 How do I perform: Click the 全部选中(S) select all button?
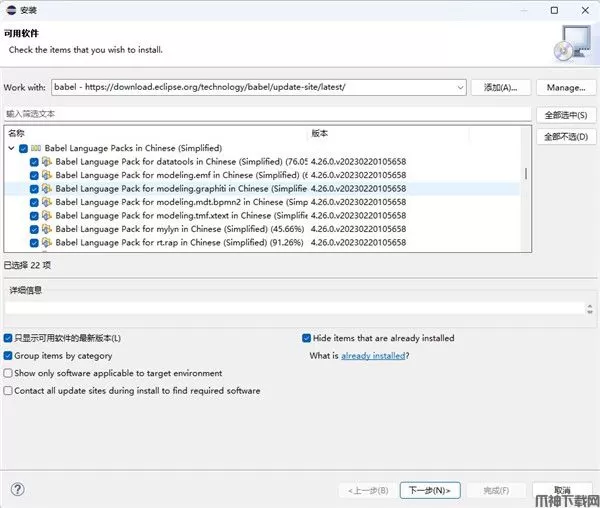pos(566,115)
